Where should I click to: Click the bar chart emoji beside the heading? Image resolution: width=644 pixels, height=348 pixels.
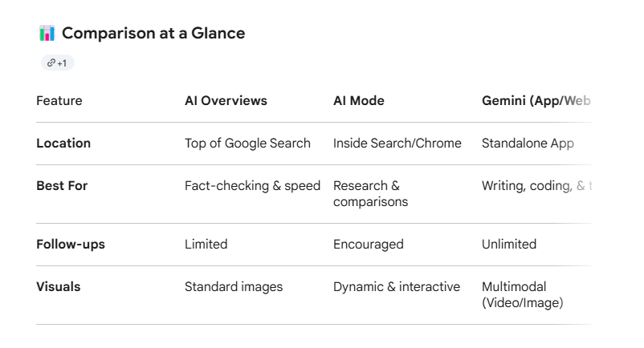(47, 33)
